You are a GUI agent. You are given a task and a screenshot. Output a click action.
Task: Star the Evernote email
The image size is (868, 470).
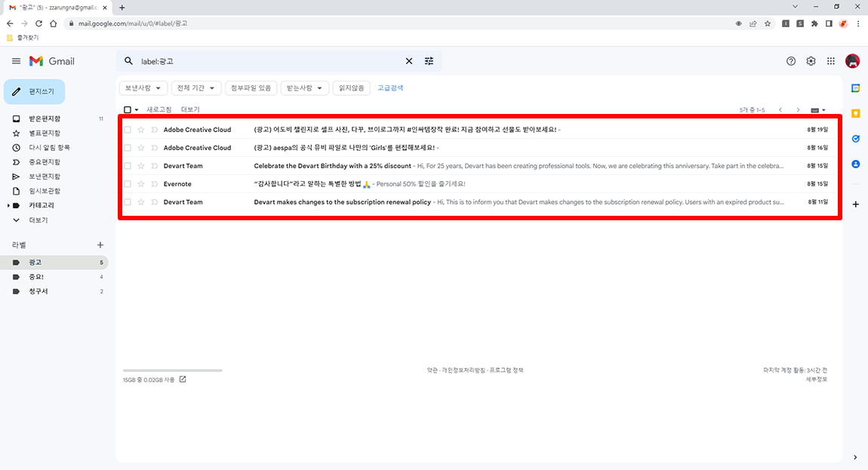tap(141, 184)
